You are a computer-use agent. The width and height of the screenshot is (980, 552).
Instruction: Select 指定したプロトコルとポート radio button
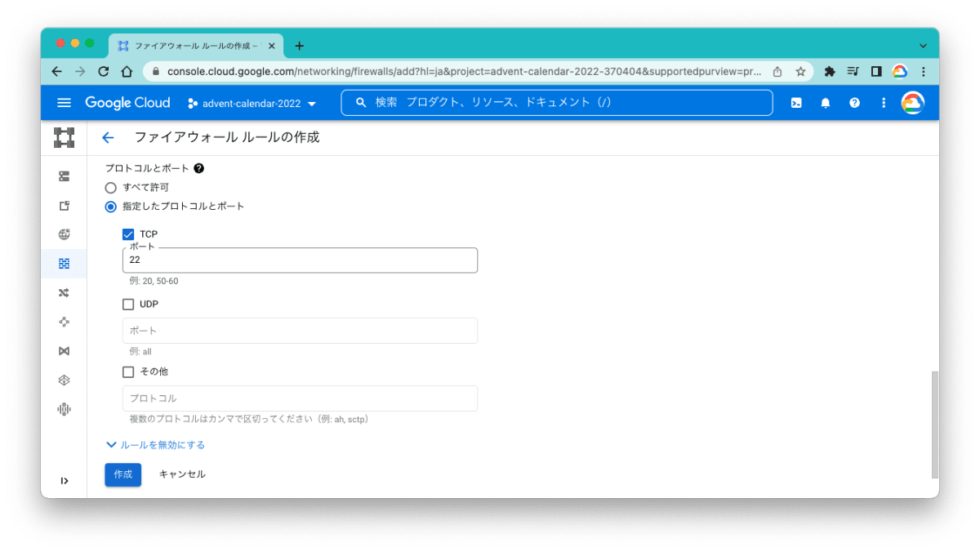[111, 207]
